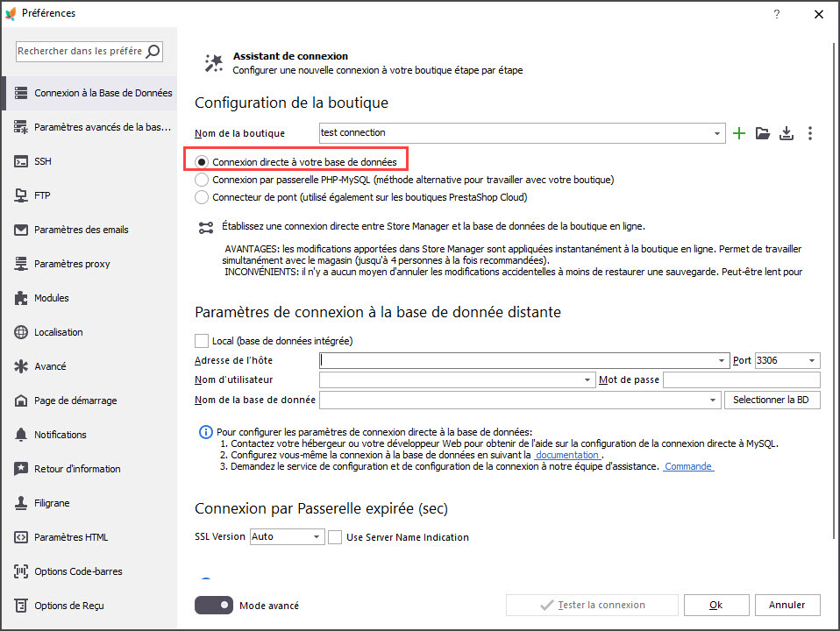This screenshot has width=840, height=631.
Task: Open SSL Version Auto dropdown
Action: [x=317, y=536]
